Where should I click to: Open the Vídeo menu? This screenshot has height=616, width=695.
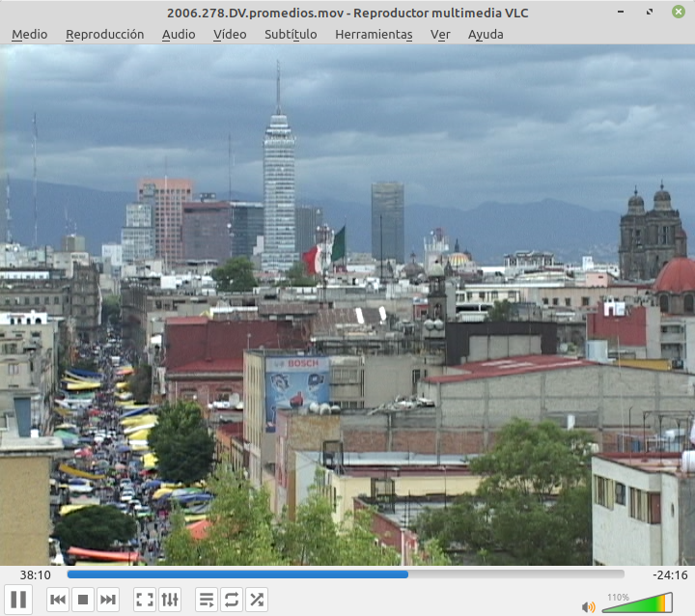click(230, 34)
